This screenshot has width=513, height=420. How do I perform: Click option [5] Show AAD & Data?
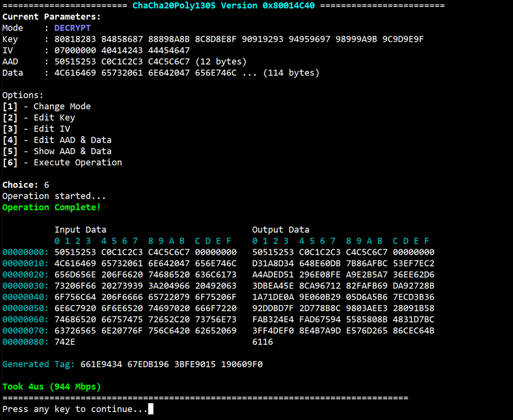point(57,151)
